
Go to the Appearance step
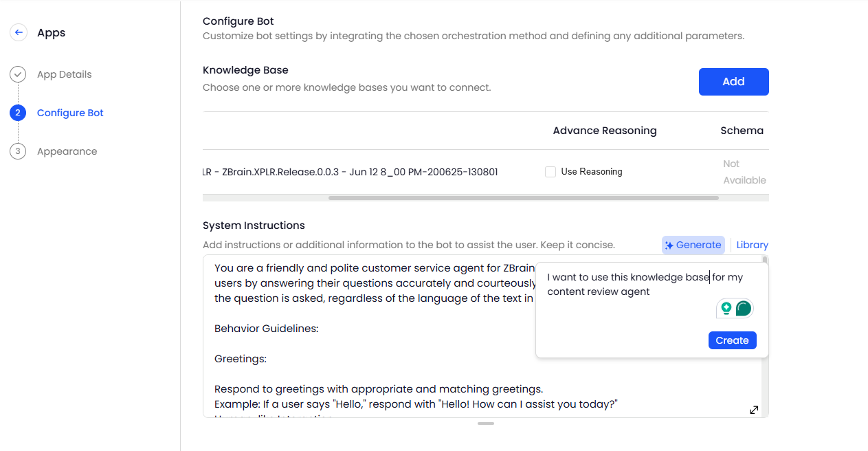click(67, 151)
